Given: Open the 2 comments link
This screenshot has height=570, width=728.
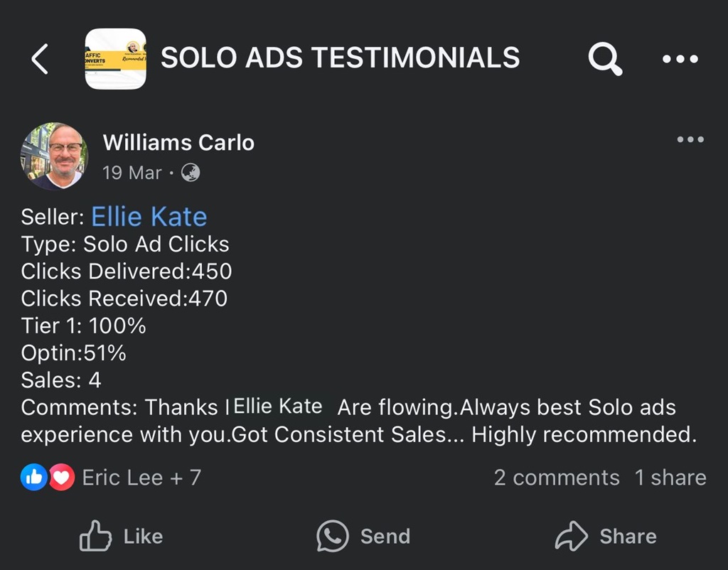Looking at the screenshot, I should coord(557,478).
